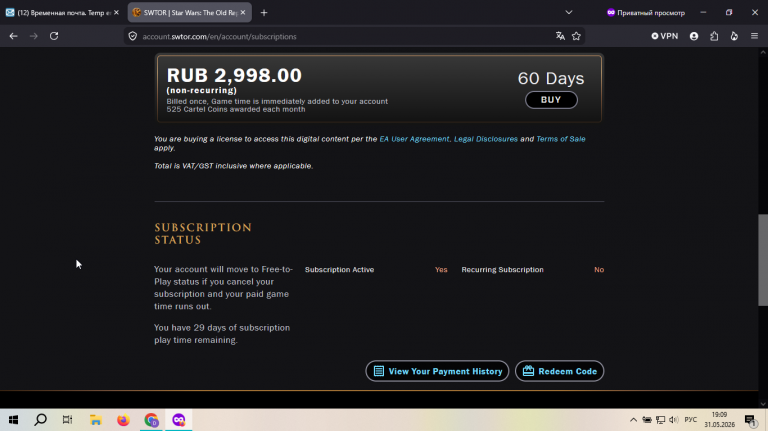The height and width of the screenshot is (431, 768).
Task: Open Task View on taskbar
Action: pos(68,420)
